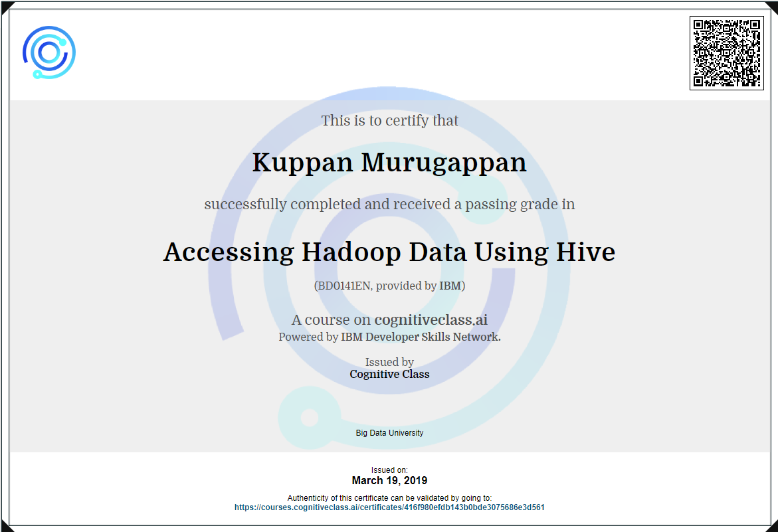Click the QR code image
Image resolution: width=778 pixels, height=532 pixels.
726,53
